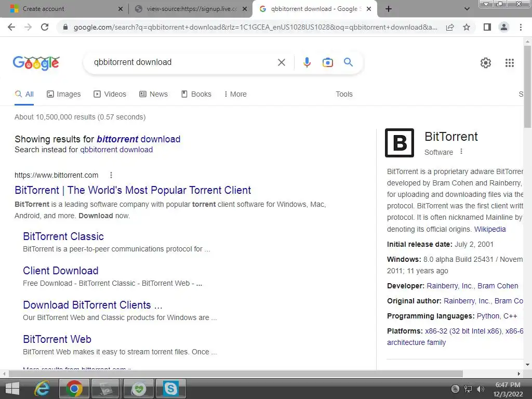The width and height of the screenshot is (532, 399).
Task: Click the Google holiday logo
Action: coord(36,63)
